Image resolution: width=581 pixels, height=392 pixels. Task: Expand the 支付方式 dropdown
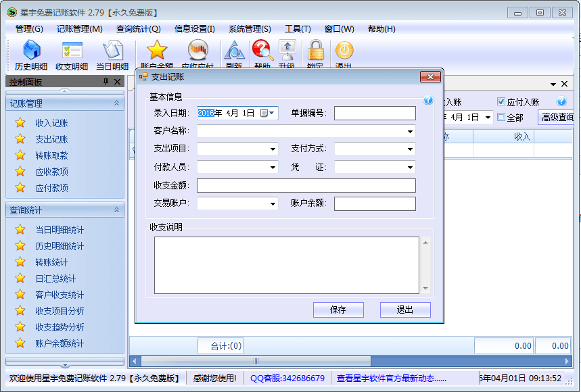[x=410, y=149]
